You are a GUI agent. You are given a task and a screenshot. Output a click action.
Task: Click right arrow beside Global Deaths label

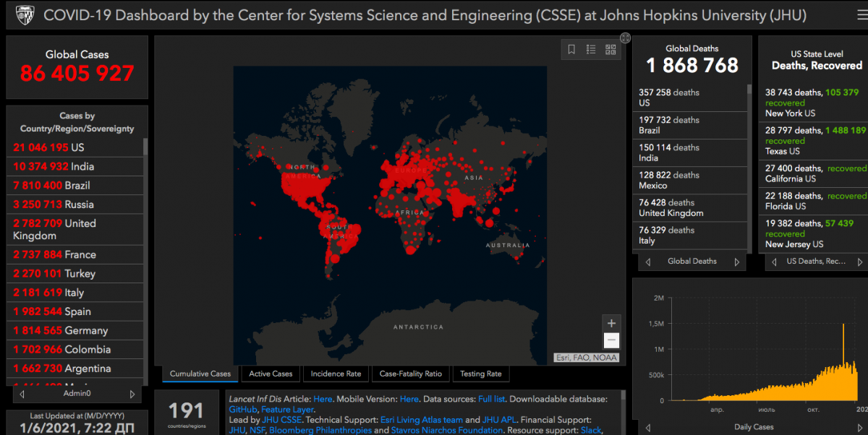(x=737, y=262)
